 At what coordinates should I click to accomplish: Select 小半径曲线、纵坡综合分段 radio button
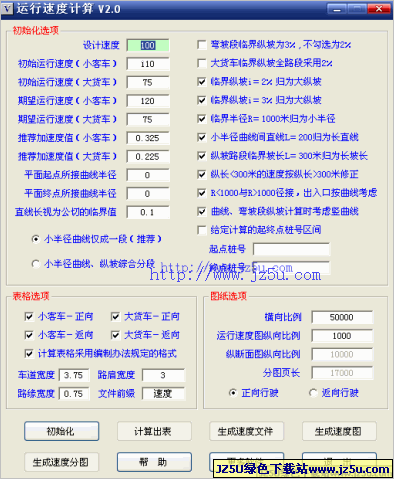35,264
